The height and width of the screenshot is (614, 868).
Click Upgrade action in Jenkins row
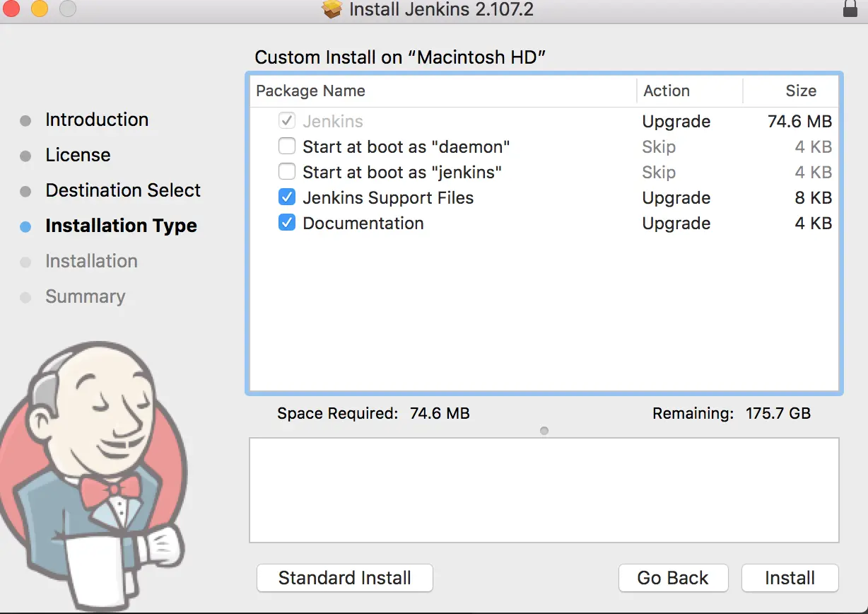click(x=676, y=122)
